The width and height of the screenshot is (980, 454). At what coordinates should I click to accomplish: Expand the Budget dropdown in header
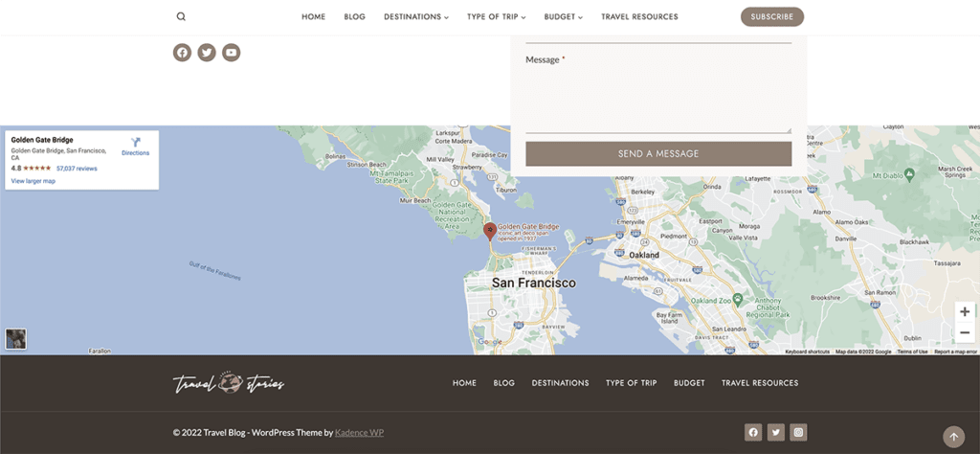point(563,16)
